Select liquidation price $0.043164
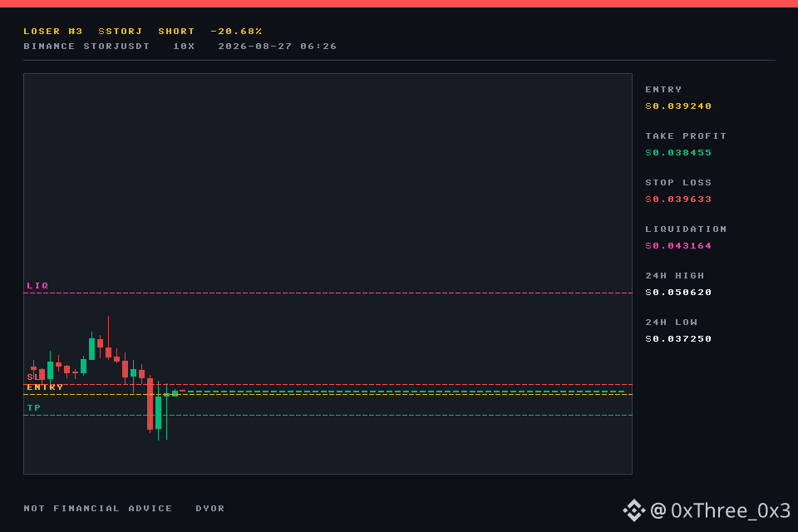Viewport: 798px width, 532px height. pos(678,246)
